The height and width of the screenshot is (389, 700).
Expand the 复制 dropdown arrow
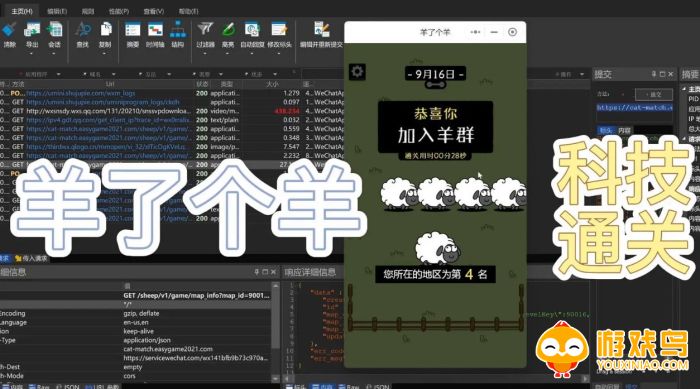point(105,54)
